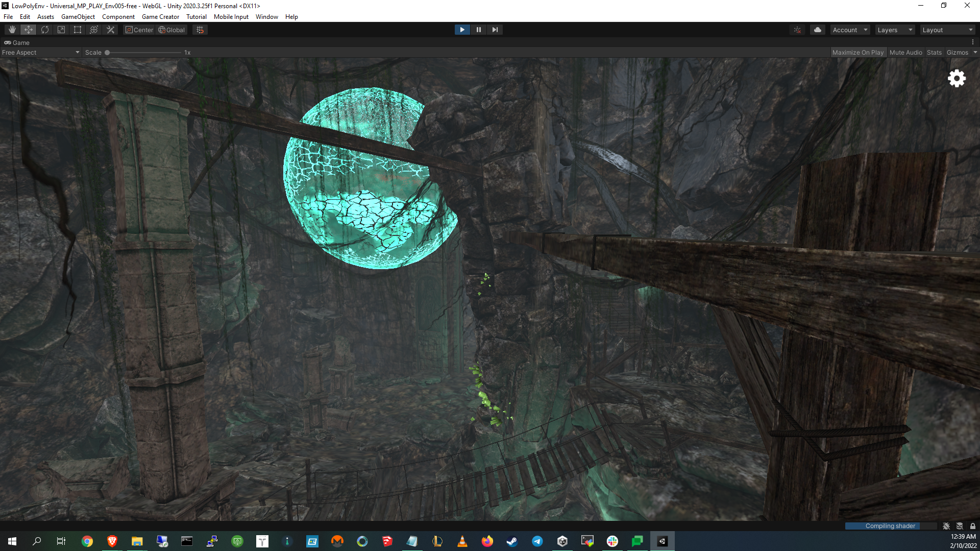
Task: Select the Transform tool
Action: [94, 30]
